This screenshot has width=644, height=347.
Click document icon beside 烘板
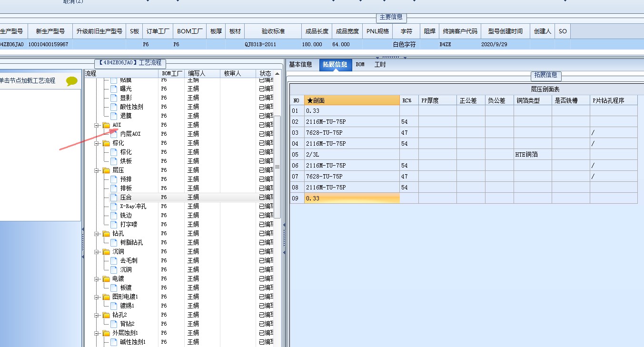[114, 161]
